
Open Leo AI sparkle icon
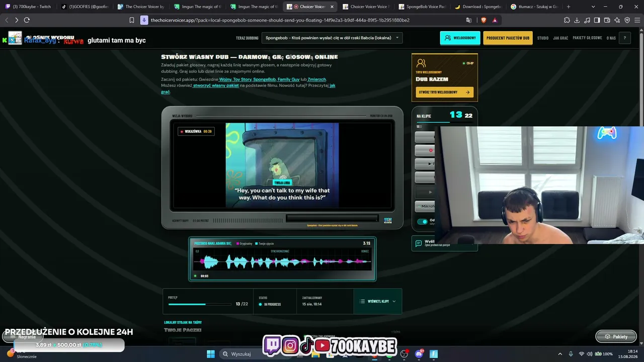617,20
